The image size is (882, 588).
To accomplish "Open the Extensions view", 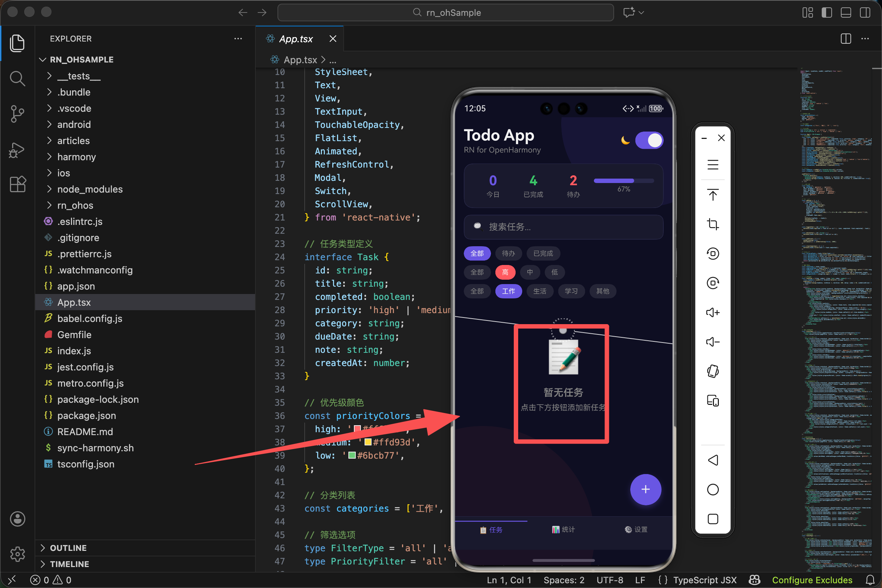I will 17,184.
